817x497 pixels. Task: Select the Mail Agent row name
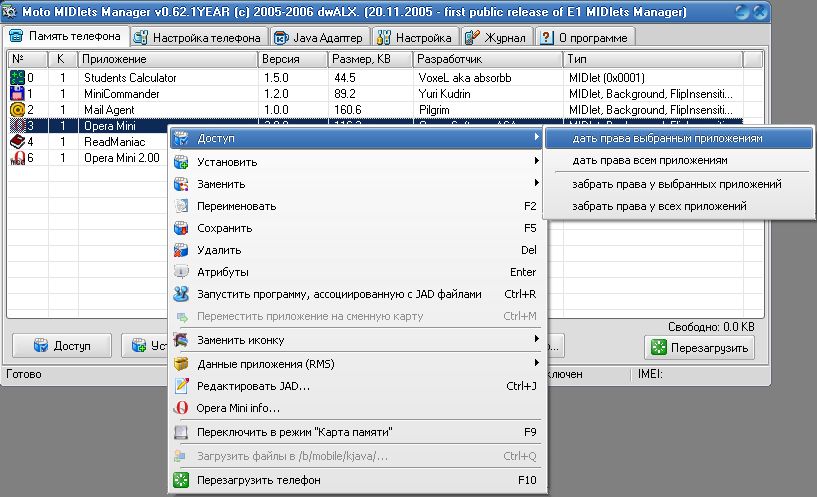tap(109, 110)
